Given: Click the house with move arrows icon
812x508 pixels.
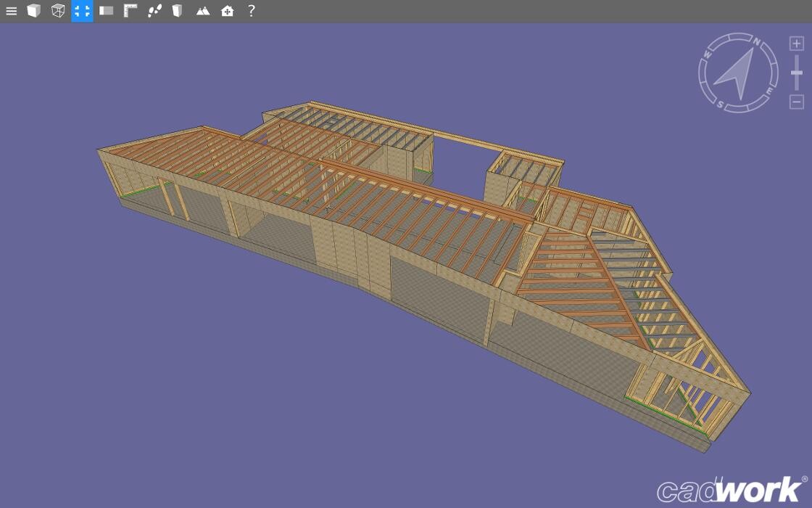Looking at the screenshot, I should click(x=228, y=11).
